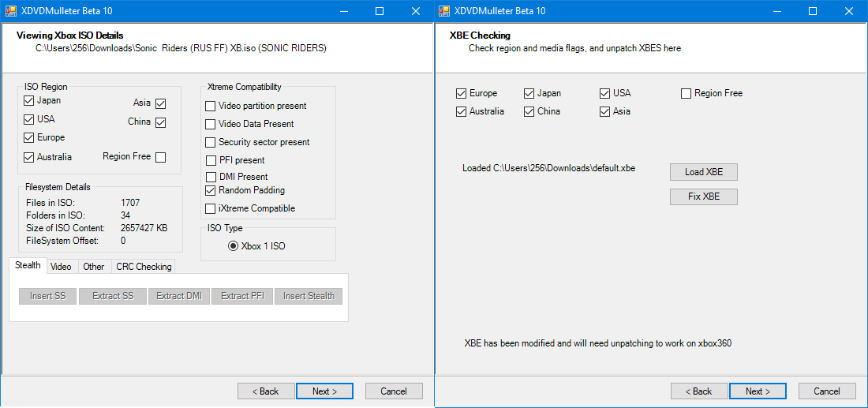This screenshot has height=408, width=868.
Task: Toggle Europe checkbox in ISO Region group
Action: (x=28, y=138)
